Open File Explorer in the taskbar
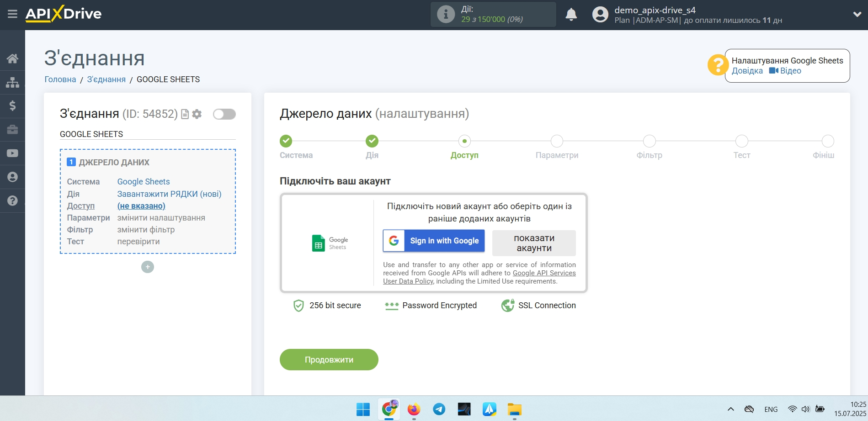The height and width of the screenshot is (421, 868). [515, 409]
